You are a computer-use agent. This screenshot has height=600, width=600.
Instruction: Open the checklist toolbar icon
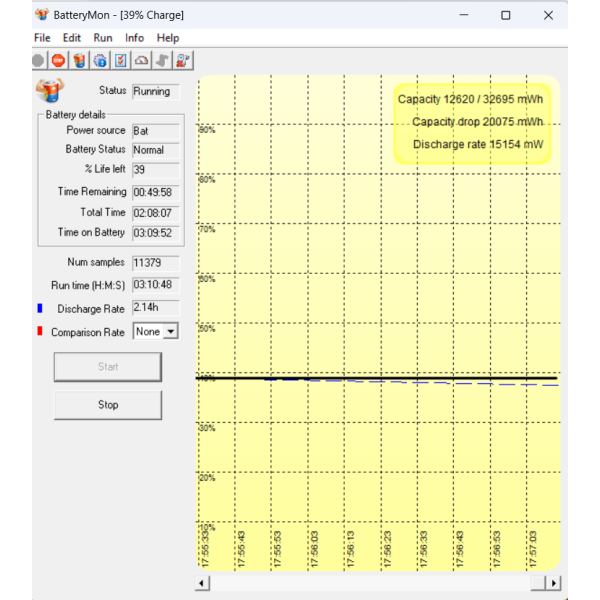[x=121, y=60]
